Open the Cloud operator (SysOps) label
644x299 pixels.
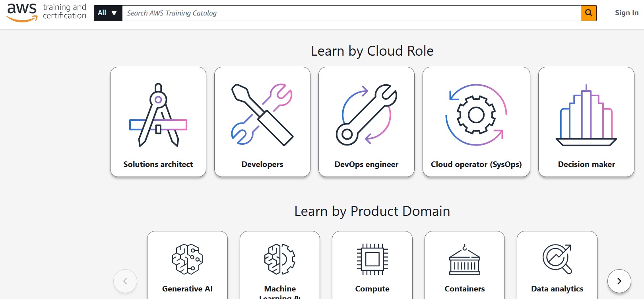tap(476, 165)
